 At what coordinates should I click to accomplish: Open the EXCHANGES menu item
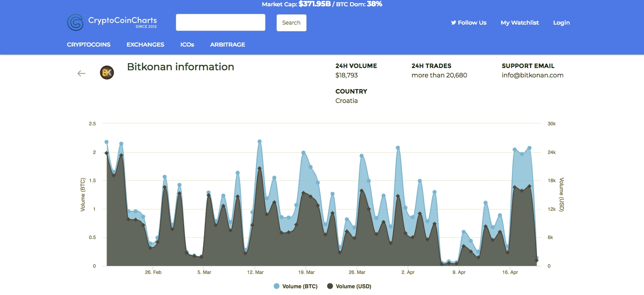145,44
